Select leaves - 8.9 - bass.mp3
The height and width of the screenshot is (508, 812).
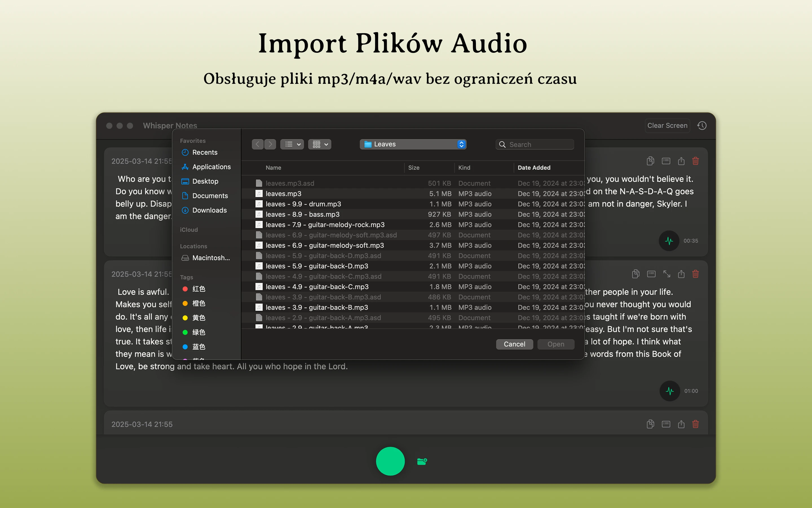[413, 214]
